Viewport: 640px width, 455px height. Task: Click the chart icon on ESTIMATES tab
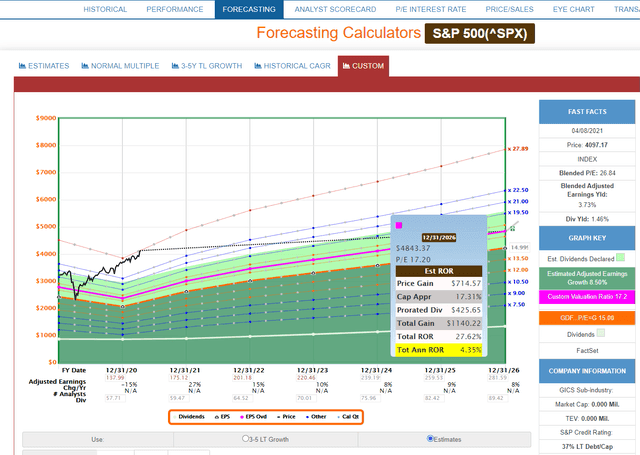click(x=22, y=66)
